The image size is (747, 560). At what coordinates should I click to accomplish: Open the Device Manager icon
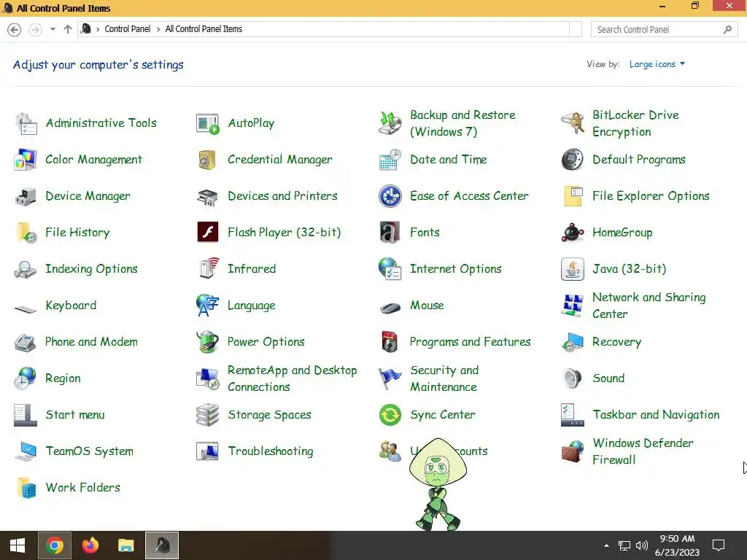[26, 196]
